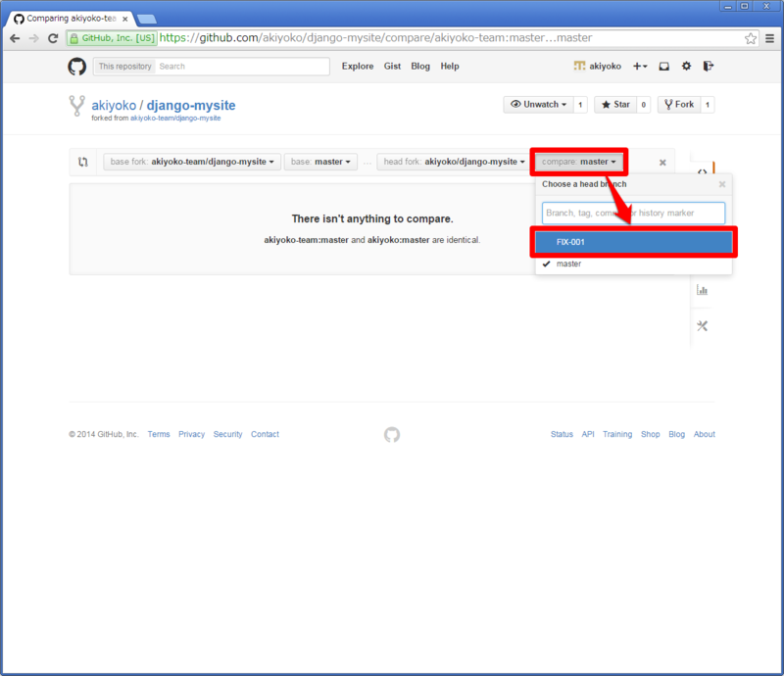Close the Comparing akiyoko-team browser tab
This screenshot has height=676, width=784.
point(125,19)
